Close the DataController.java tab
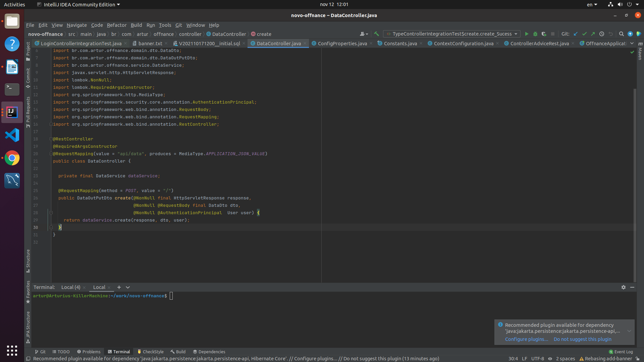 tap(305, 44)
